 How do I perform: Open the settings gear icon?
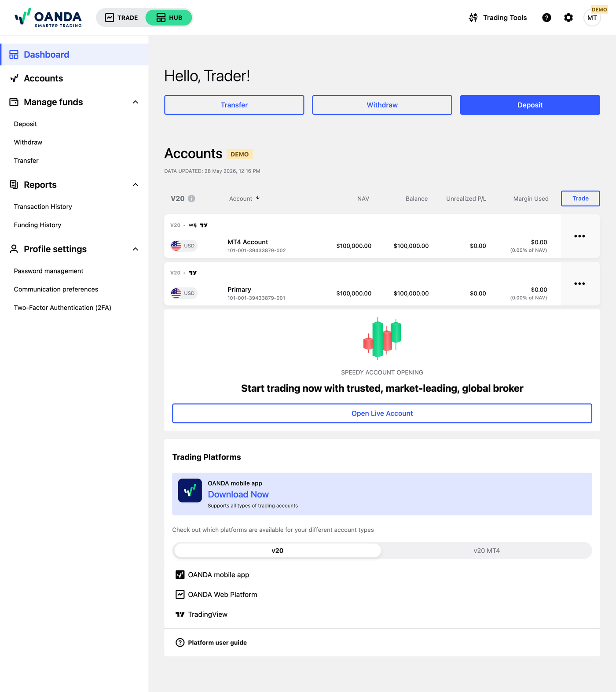[568, 18]
